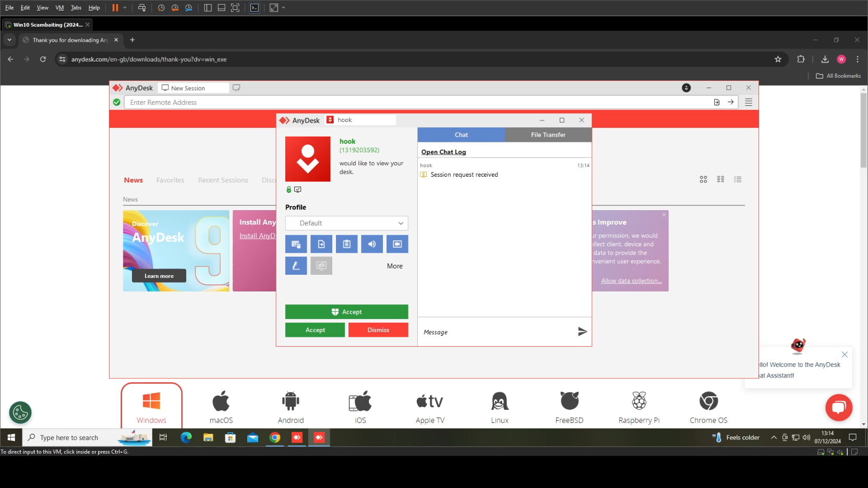This screenshot has height=488, width=868.
Task: Select the Chat tab
Action: [x=461, y=135]
